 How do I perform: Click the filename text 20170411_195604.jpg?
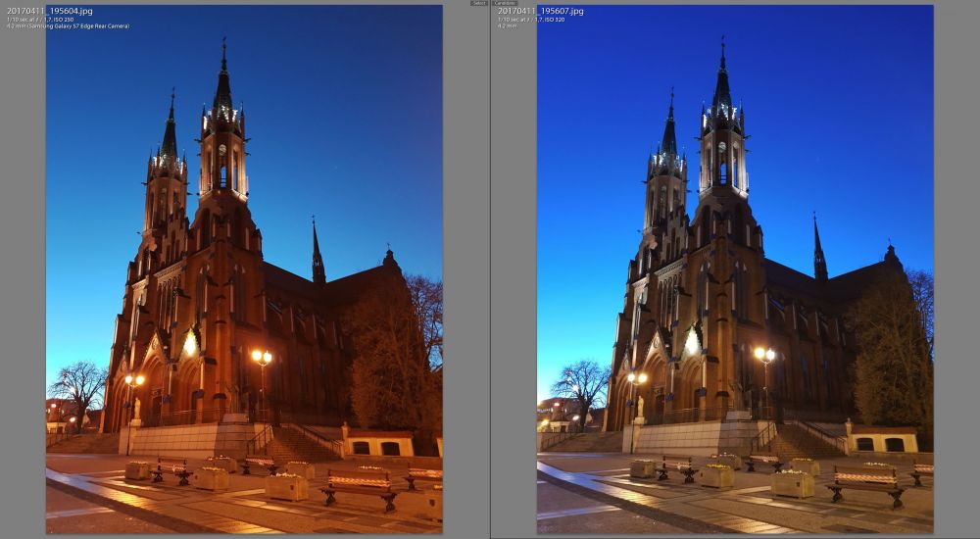(49, 11)
